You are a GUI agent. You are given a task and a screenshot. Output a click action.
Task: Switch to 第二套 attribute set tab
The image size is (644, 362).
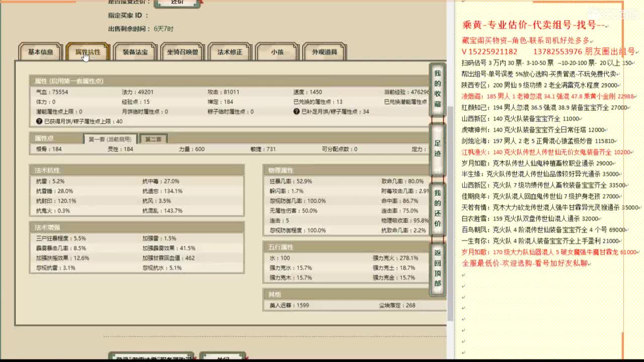coord(153,139)
